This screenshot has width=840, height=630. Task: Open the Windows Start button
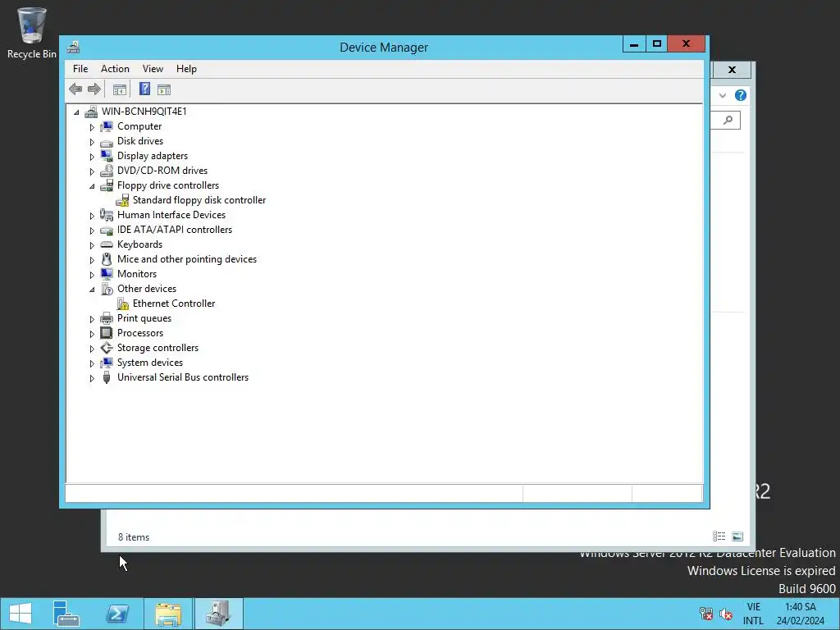[21, 614]
